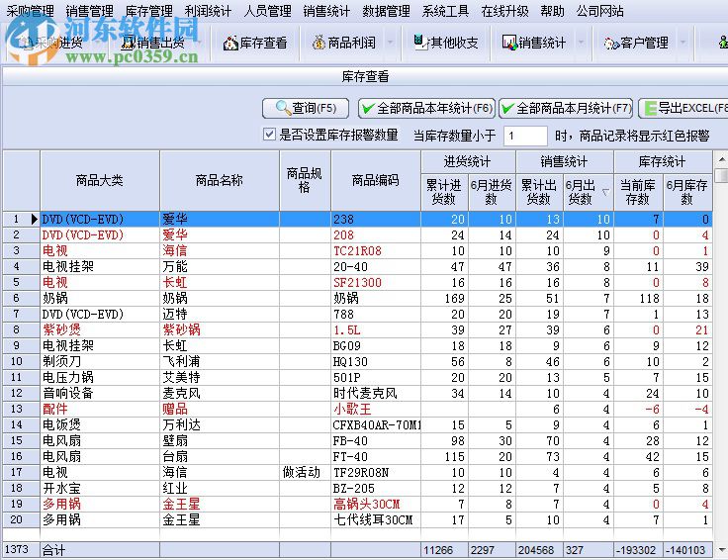Viewport: 728px width, 560px height.
Task: Toggle 是否设置库存报警数量 checkbox
Action: pos(269,135)
